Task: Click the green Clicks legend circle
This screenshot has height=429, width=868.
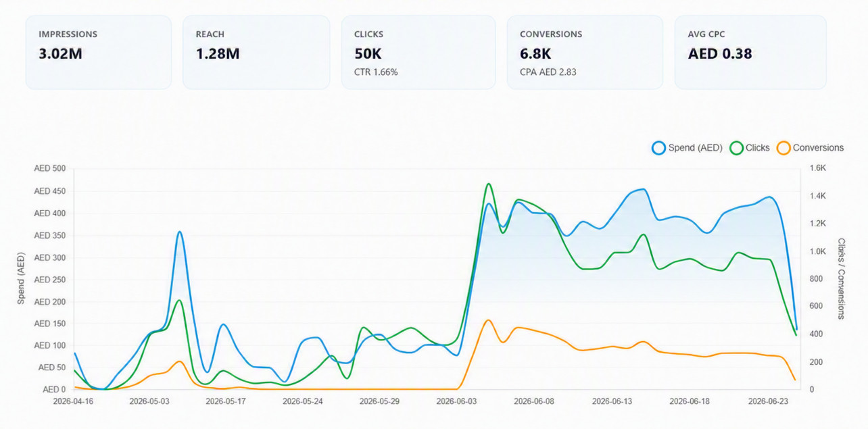Action: coord(737,147)
